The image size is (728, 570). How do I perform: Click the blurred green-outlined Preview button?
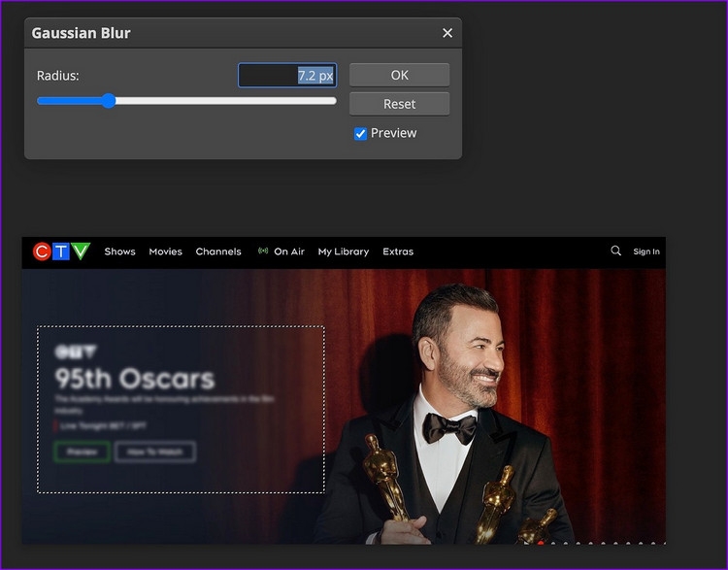[83, 452]
